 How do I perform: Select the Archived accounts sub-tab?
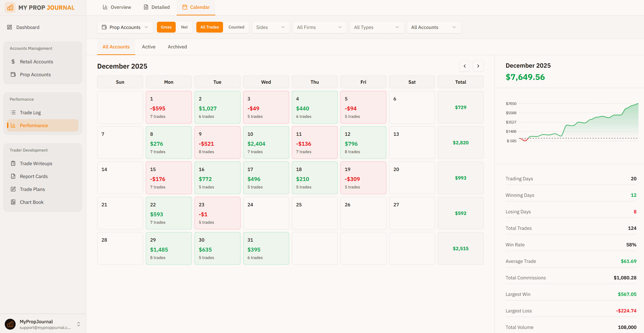177,47
